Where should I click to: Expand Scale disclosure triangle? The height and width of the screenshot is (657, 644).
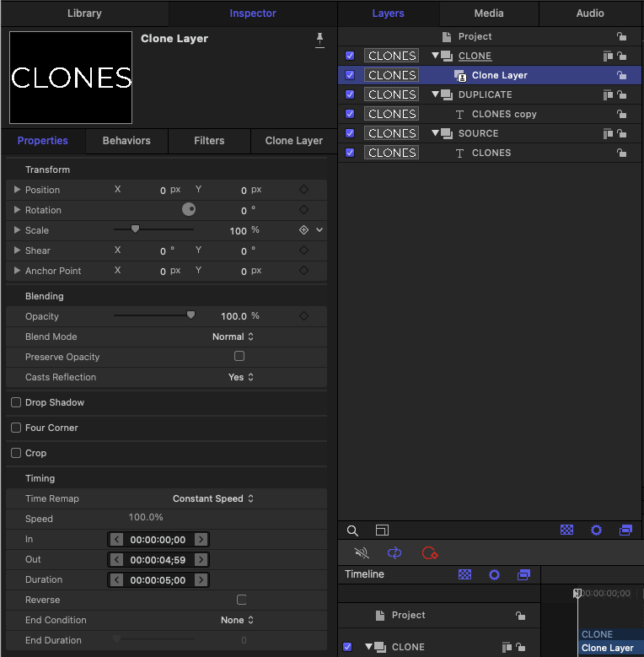coord(17,229)
